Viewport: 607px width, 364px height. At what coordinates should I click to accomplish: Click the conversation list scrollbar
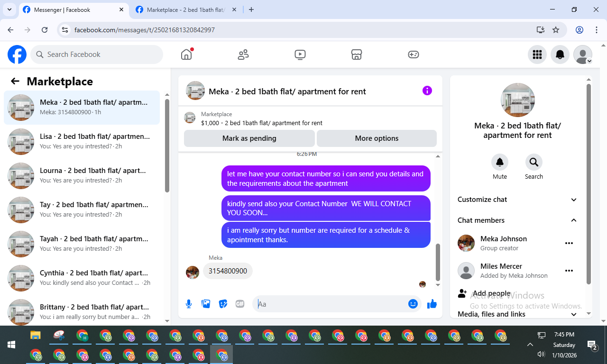point(167,145)
